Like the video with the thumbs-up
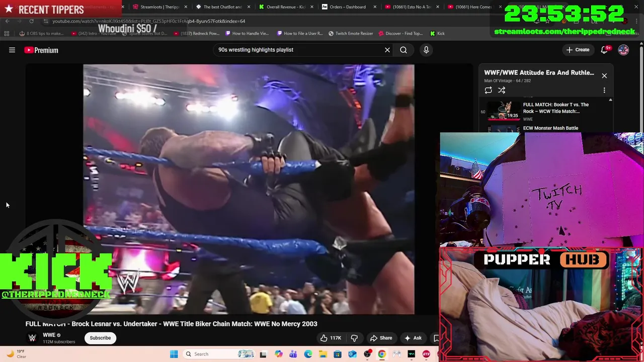Screen dimensions: 644x362 pos(330,338)
